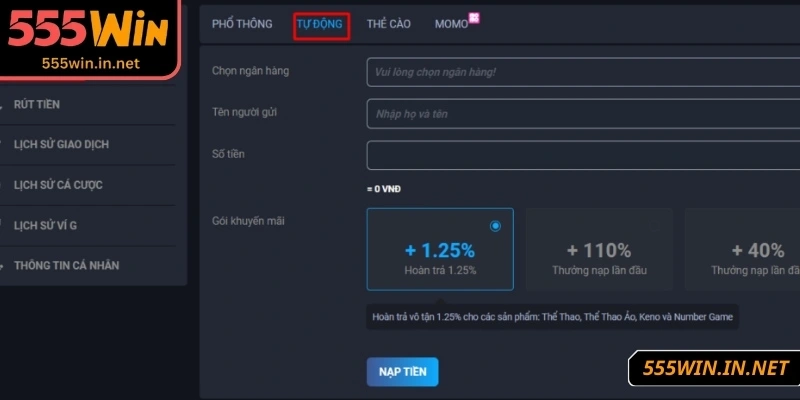
Task: Open THÔNG TIN CÁ NHÂN in sidebar
Action: 66,266
